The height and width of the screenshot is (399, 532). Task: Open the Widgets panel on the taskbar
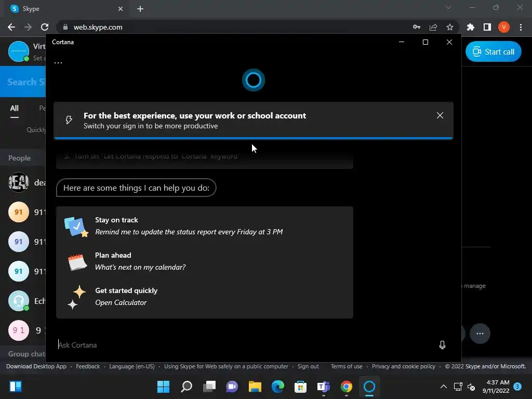[16, 387]
